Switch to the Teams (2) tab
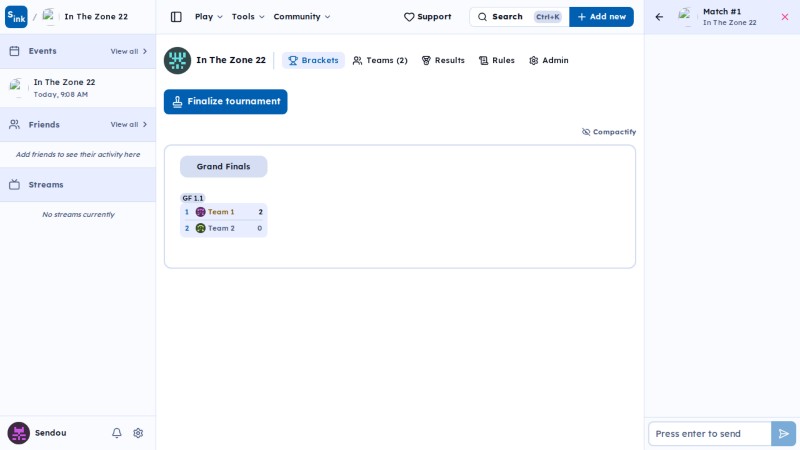The width and height of the screenshot is (800, 450). [x=380, y=60]
